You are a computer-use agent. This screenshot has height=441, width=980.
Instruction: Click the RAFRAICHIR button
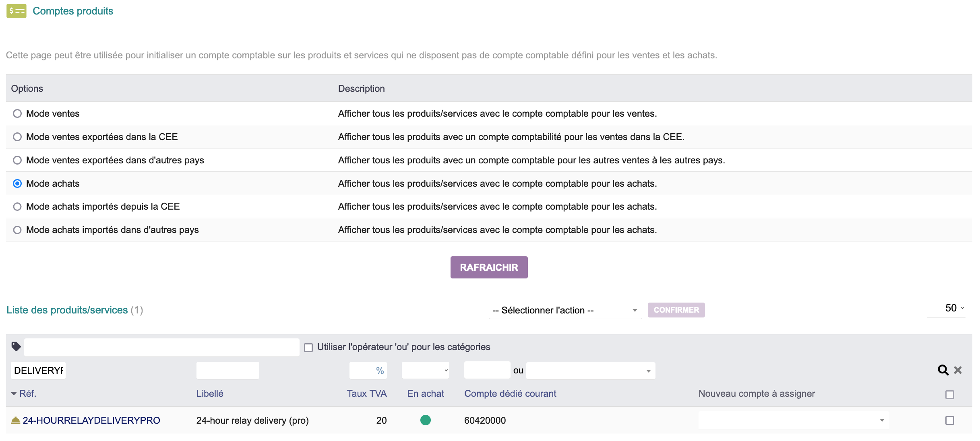click(489, 267)
